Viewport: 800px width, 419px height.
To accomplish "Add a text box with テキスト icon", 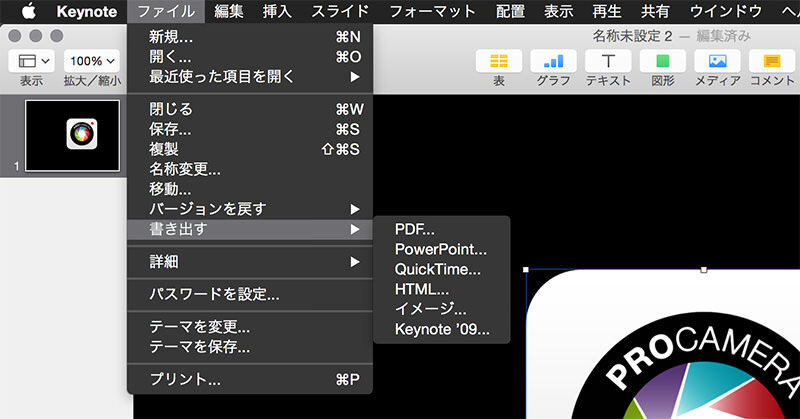I will (608, 61).
